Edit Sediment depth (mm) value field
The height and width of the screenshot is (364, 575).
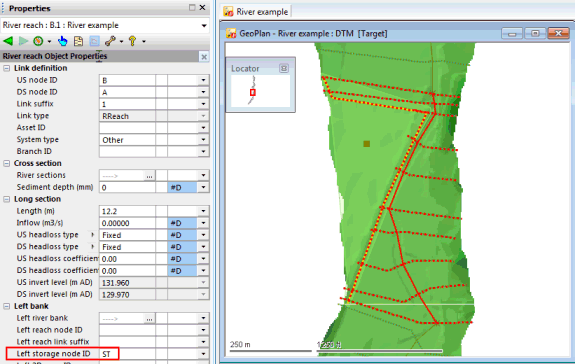pos(127,187)
